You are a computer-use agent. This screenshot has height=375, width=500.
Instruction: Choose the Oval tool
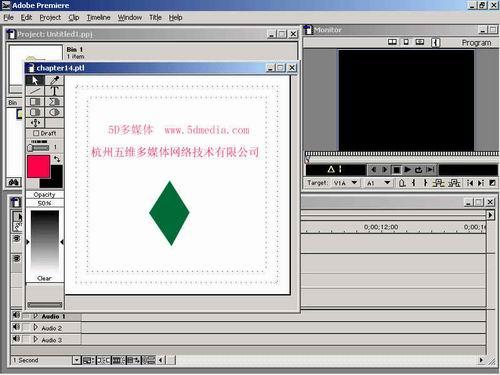point(54,112)
